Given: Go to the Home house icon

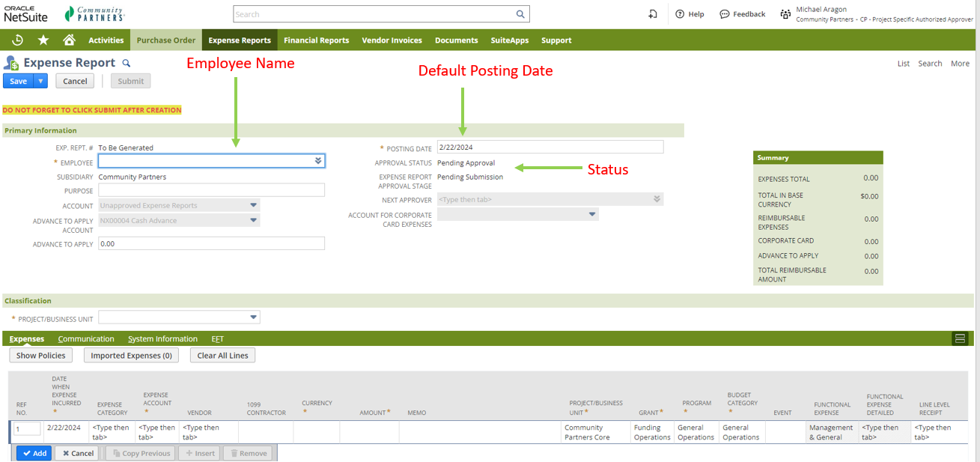Looking at the screenshot, I should click(69, 40).
